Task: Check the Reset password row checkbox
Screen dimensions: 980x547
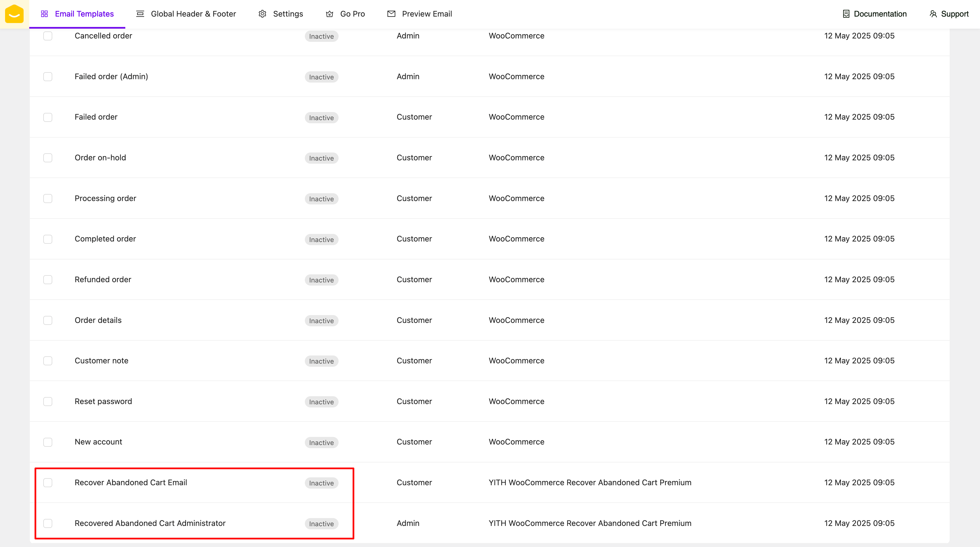Action: click(x=47, y=402)
